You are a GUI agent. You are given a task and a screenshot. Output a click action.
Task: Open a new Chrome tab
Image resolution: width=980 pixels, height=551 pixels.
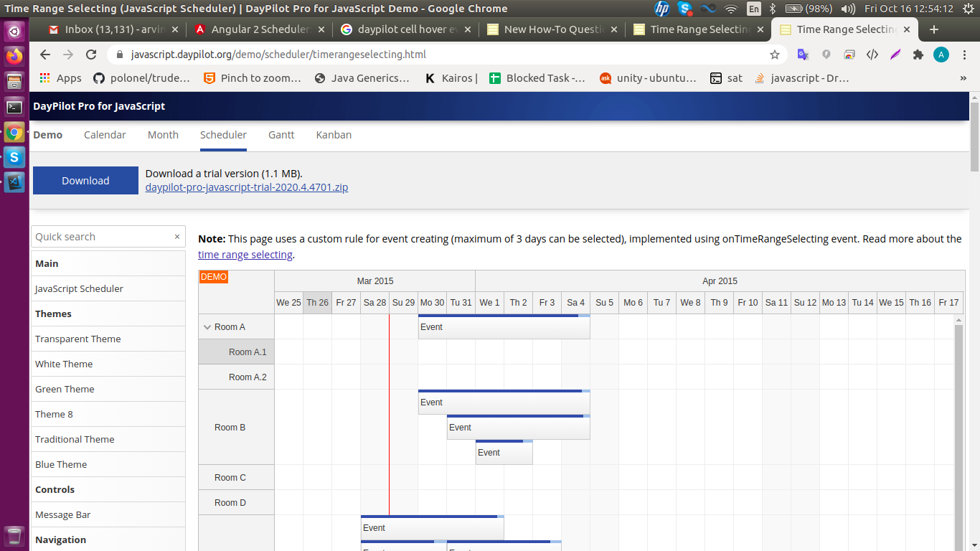tap(934, 29)
